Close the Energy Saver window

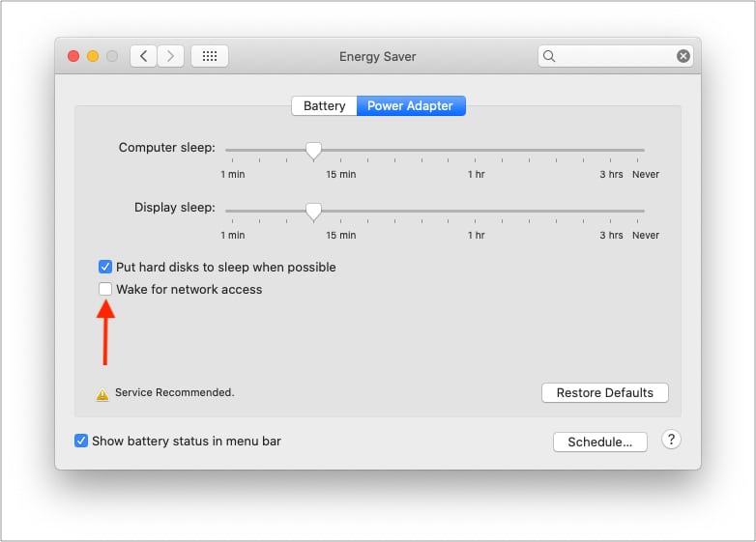(73, 56)
